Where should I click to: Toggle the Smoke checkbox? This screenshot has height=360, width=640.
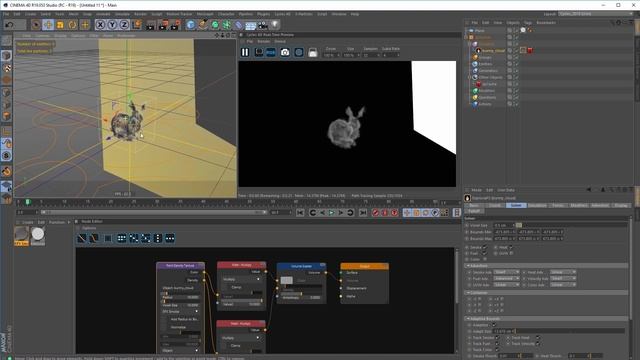[x=484, y=247]
